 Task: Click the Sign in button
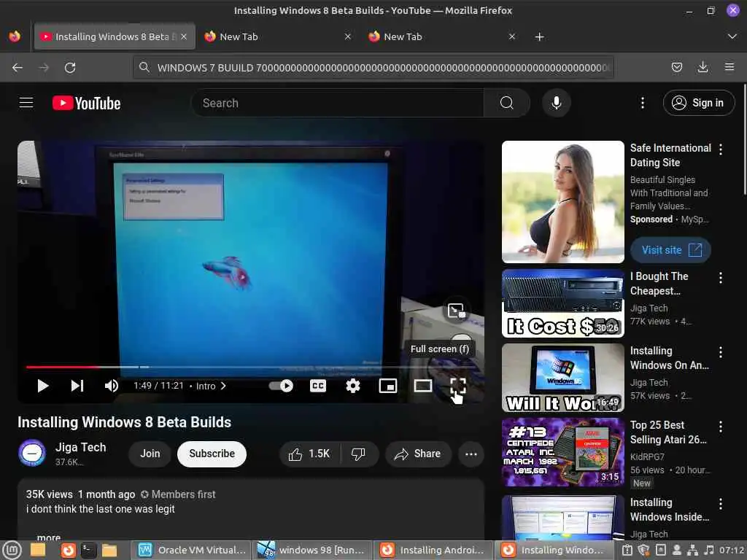point(698,103)
